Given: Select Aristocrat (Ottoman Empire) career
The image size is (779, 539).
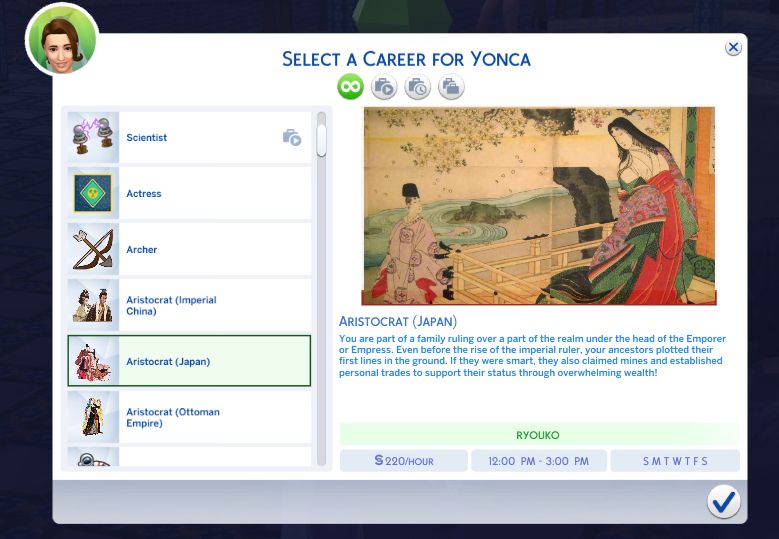Looking at the screenshot, I should (x=189, y=417).
